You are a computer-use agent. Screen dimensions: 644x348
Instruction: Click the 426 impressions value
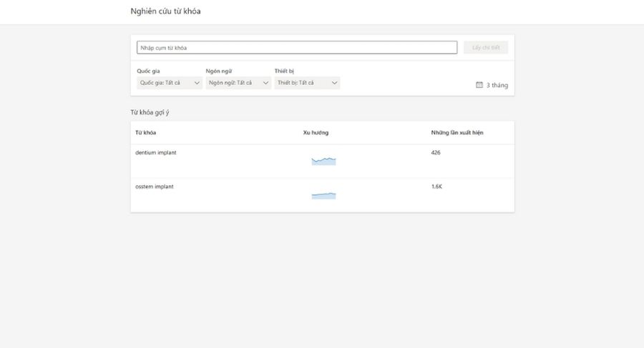click(436, 152)
